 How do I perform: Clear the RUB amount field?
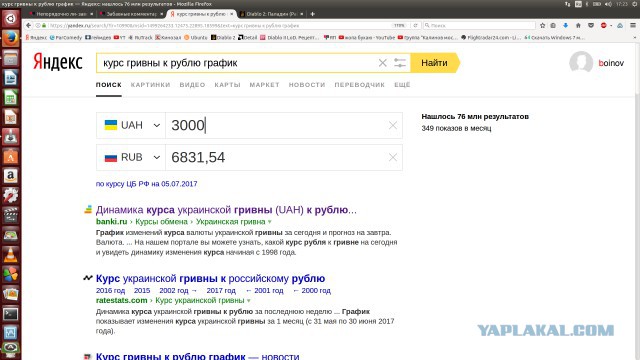[393, 157]
